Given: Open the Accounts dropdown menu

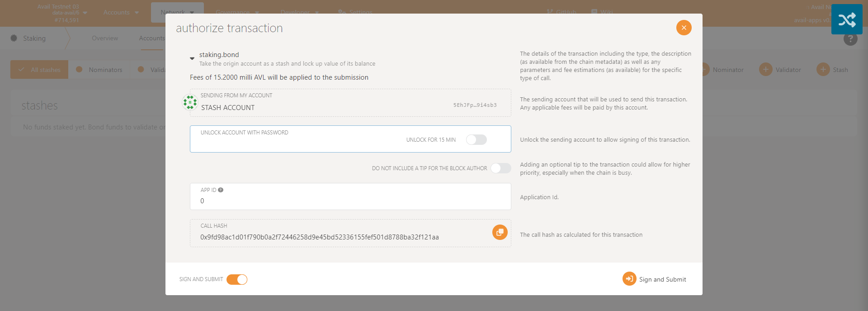Looking at the screenshot, I should pos(121,13).
